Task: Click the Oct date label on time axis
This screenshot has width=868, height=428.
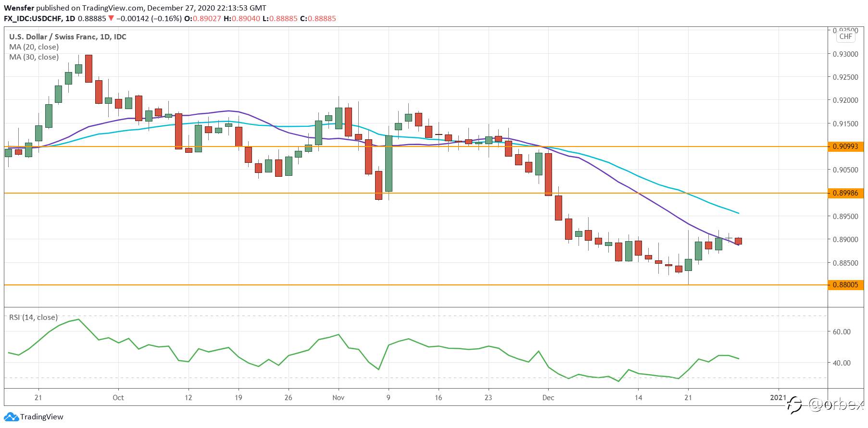Action: pyautogui.click(x=118, y=398)
